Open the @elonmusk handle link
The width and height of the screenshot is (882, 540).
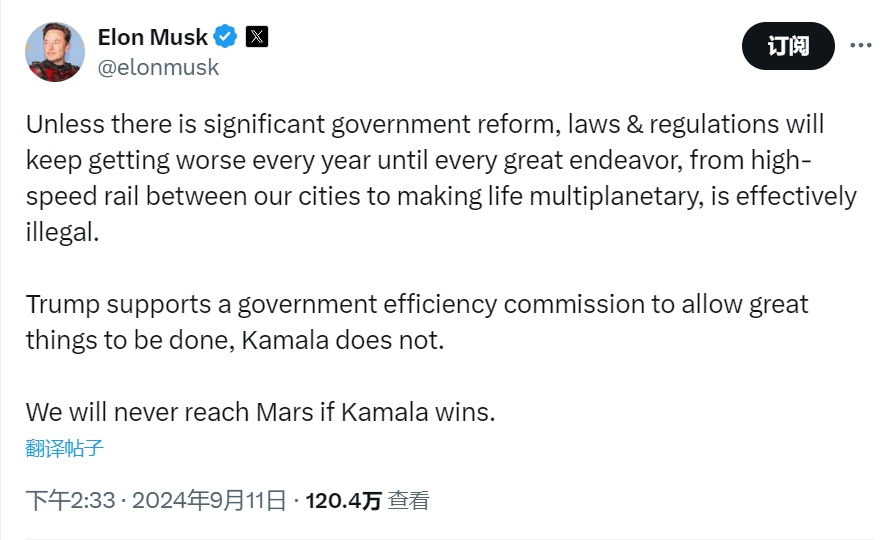pyautogui.click(x=158, y=68)
